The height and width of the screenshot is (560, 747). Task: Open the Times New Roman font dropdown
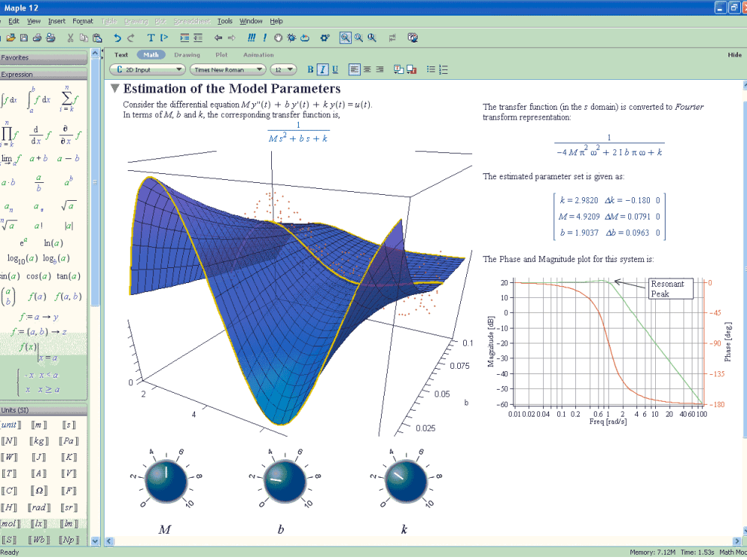pos(228,69)
